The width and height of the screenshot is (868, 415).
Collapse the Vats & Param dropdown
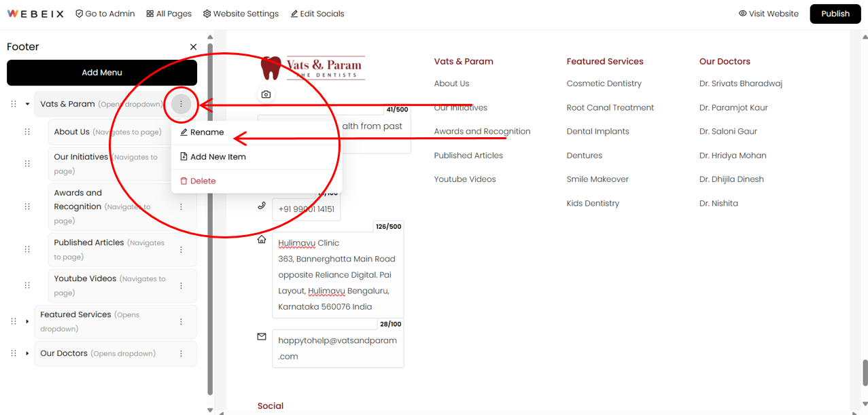tap(27, 104)
